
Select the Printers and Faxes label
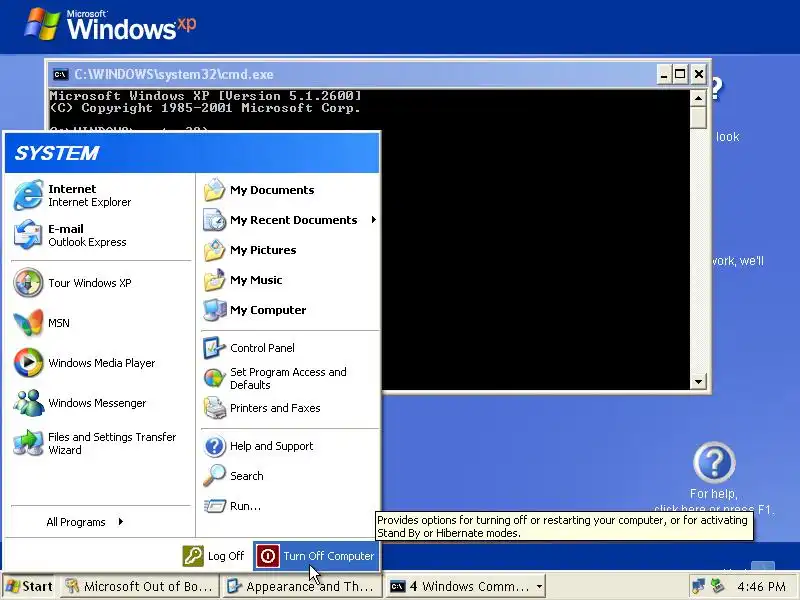point(275,408)
